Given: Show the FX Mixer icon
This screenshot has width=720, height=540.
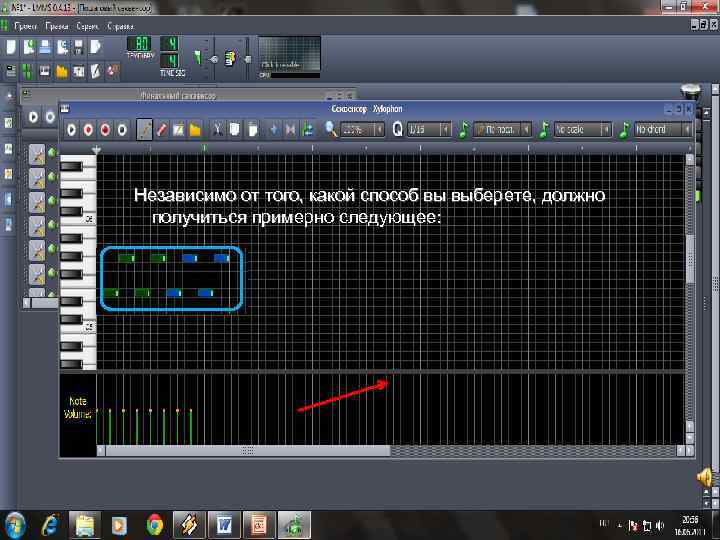Looking at the screenshot, I should tap(79, 72).
